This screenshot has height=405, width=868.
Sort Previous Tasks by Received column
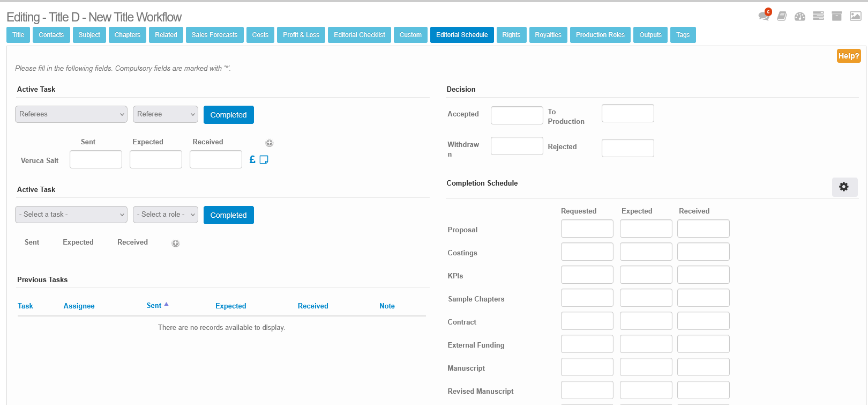(313, 306)
